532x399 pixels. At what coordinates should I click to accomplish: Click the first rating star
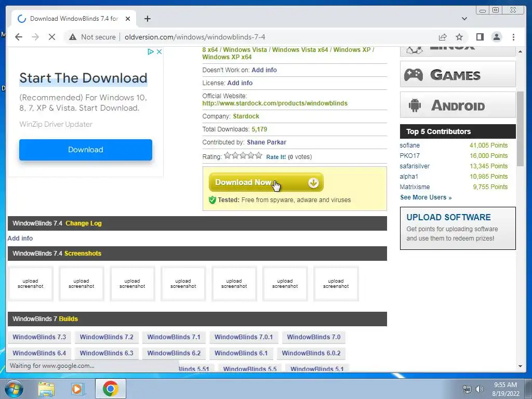coord(228,156)
